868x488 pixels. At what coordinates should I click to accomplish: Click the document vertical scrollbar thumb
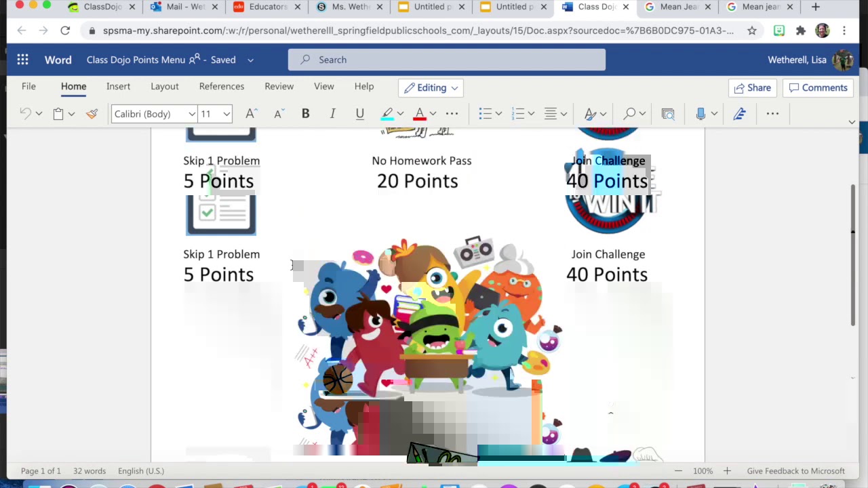click(x=853, y=255)
